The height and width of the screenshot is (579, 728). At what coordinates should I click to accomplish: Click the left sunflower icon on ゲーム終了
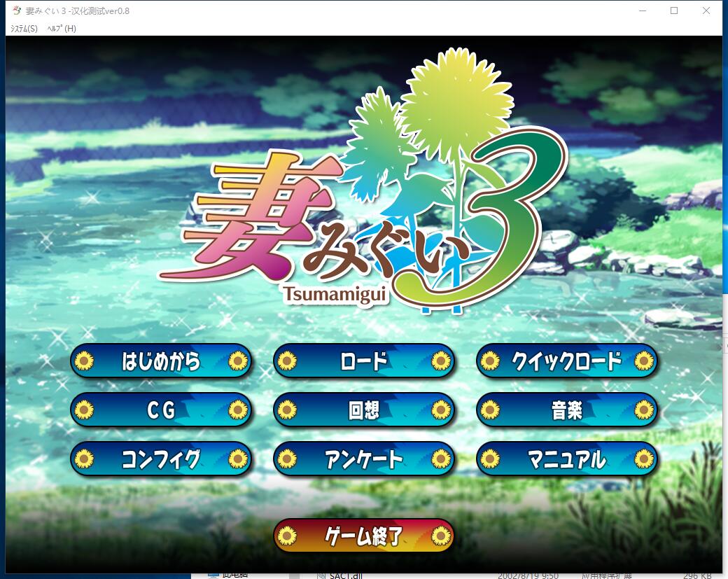tap(287, 536)
